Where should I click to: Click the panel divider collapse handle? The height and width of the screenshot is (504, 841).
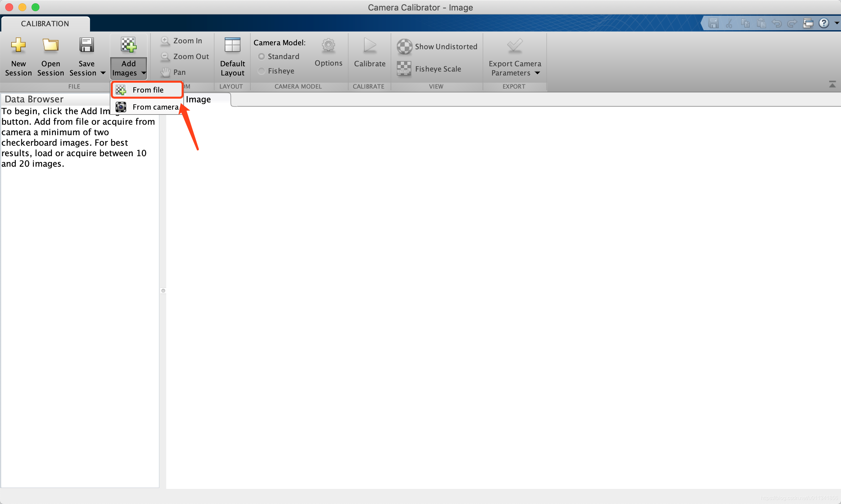click(x=163, y=291)
